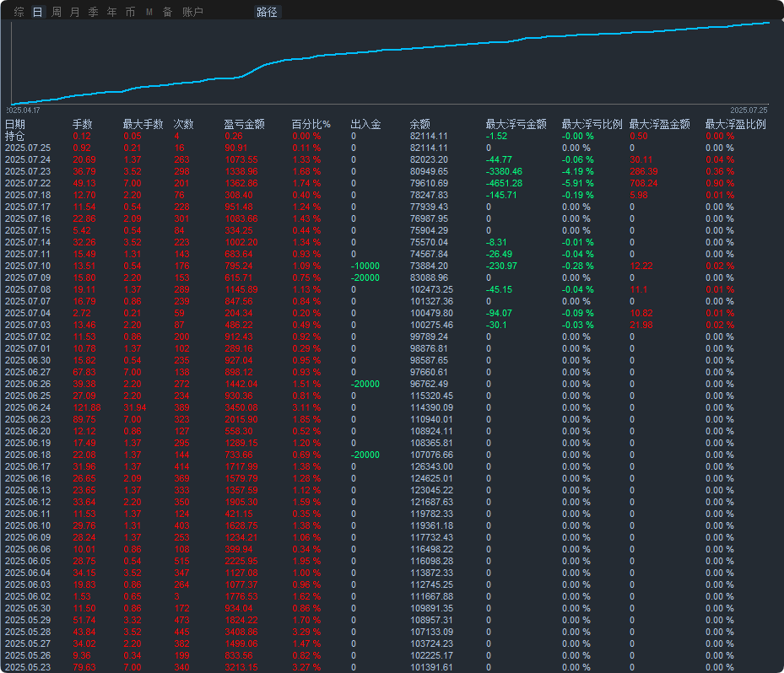The height and width of the screenshot is (673, 784).
Task: Click the 盈亏金额 column header
Action: tap(244, 124)
